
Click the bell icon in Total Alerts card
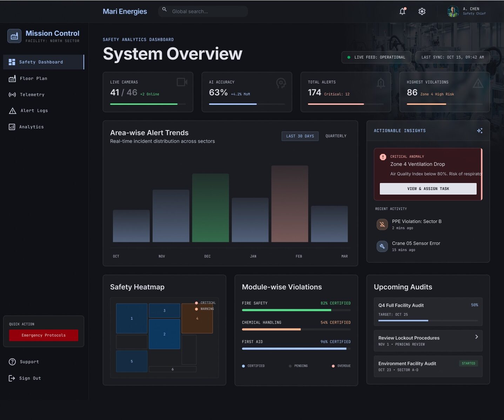tap(381, 83)
